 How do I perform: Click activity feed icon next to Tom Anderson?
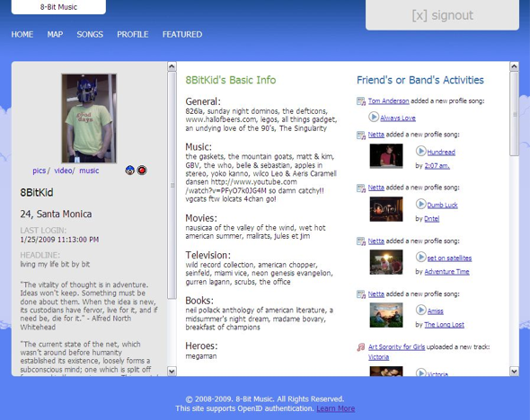coord(361,101)
